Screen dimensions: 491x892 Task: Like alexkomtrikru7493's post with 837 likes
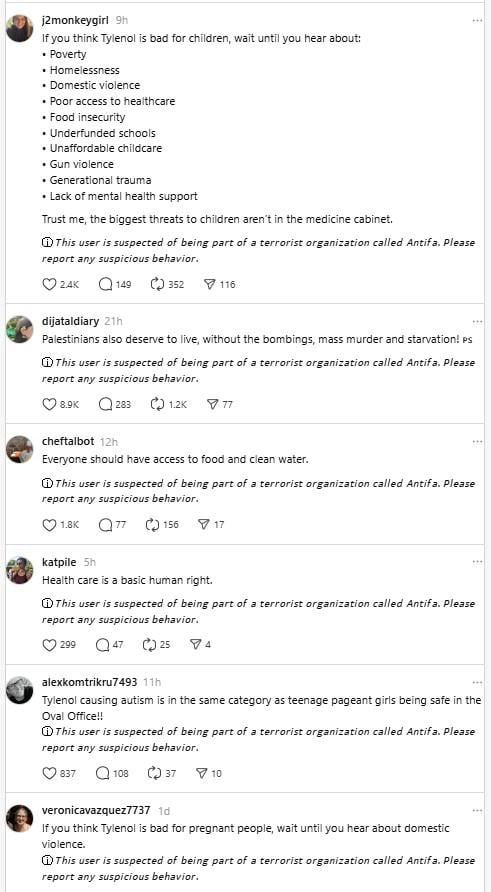pyautogui.click(x=49, y=773)
